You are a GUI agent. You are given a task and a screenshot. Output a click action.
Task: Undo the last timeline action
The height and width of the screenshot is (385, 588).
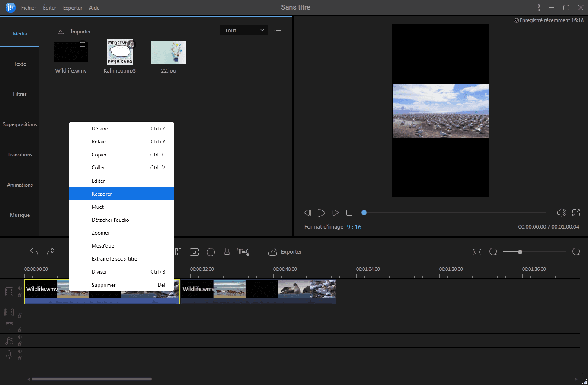click(34, 251)
